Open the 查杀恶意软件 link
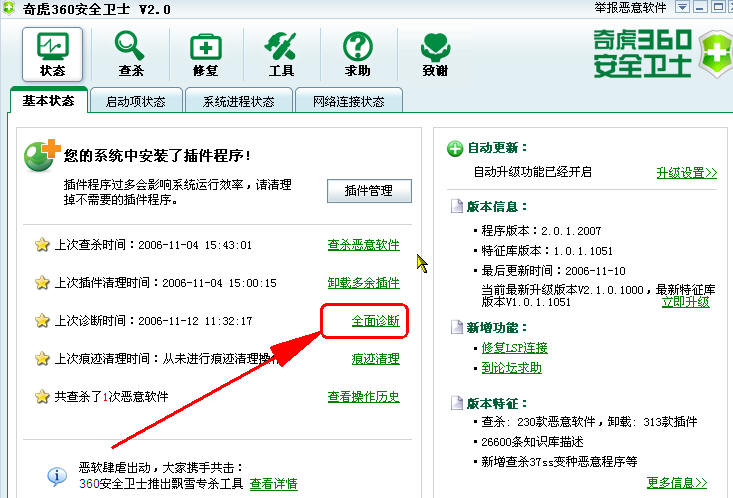 point(363,245)
